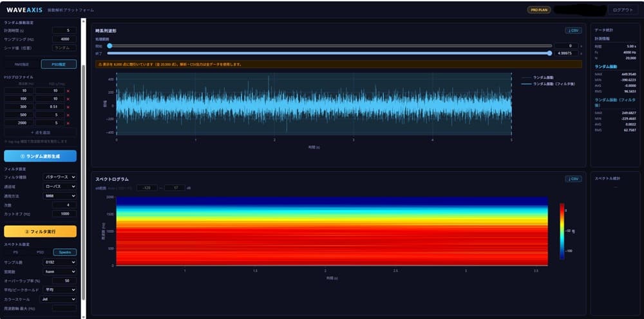Image resolution: width=644 pixels, height=319 pixels.
Task: Click the PRO PLAN badge
Action: click(539, 10)
